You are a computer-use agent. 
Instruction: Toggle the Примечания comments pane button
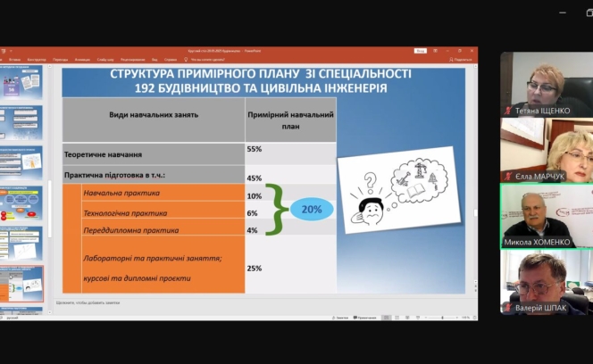point(365,317)
